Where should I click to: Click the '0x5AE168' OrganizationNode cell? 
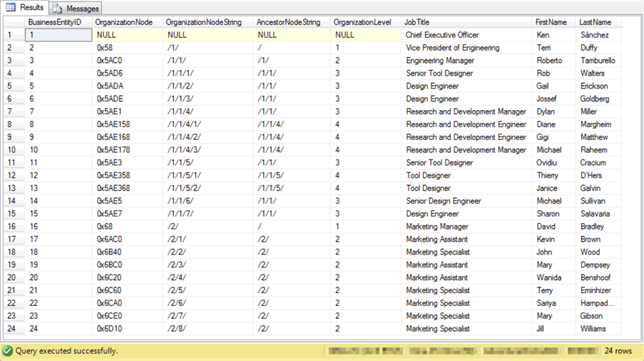pos(127,137)
